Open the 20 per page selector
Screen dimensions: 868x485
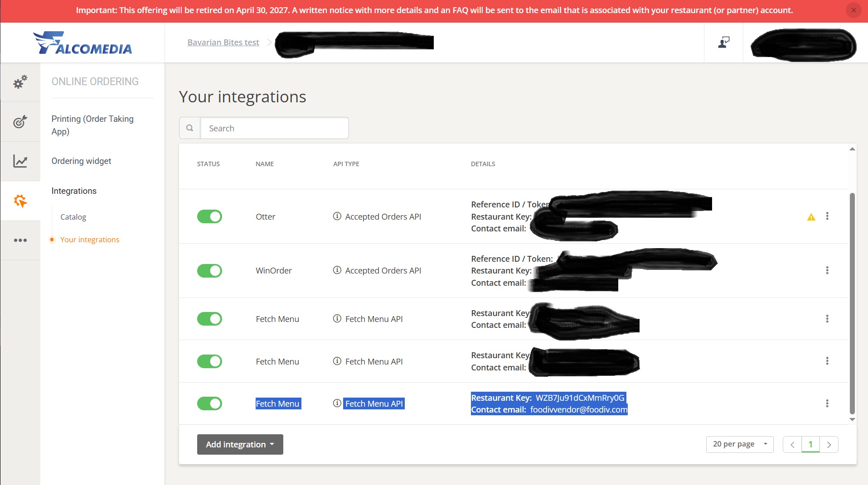tap(740, 444)
